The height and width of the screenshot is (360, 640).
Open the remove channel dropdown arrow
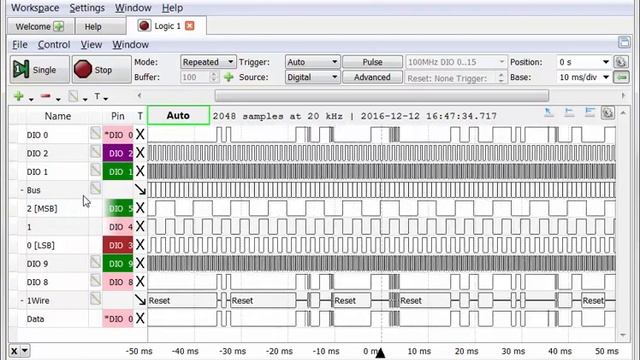tap(58, 99)
